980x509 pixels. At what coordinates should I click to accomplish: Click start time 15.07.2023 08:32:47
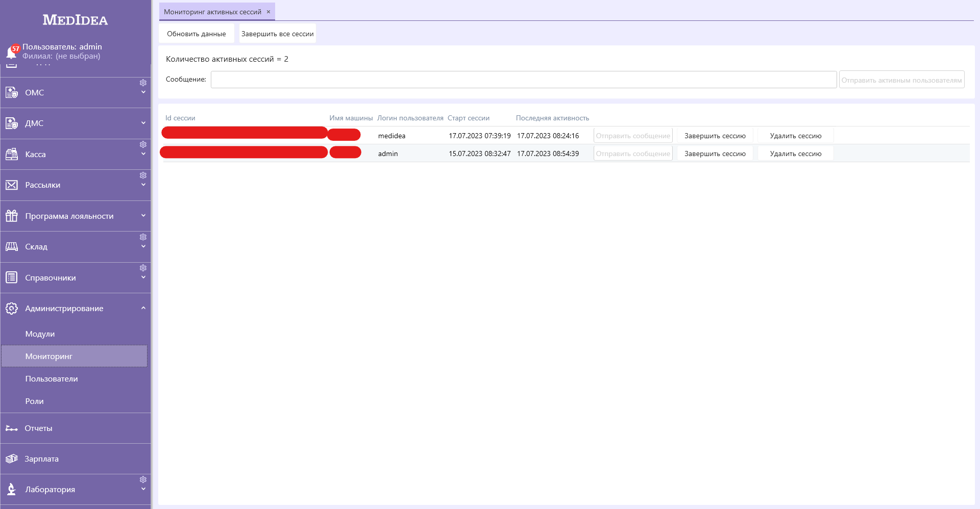(480, 154)
